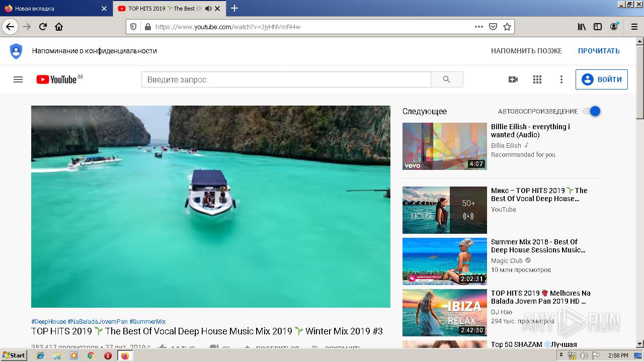
Task: Launch Chrome from the taskbar
Action: pyautogui.click(x=91, y=355)
